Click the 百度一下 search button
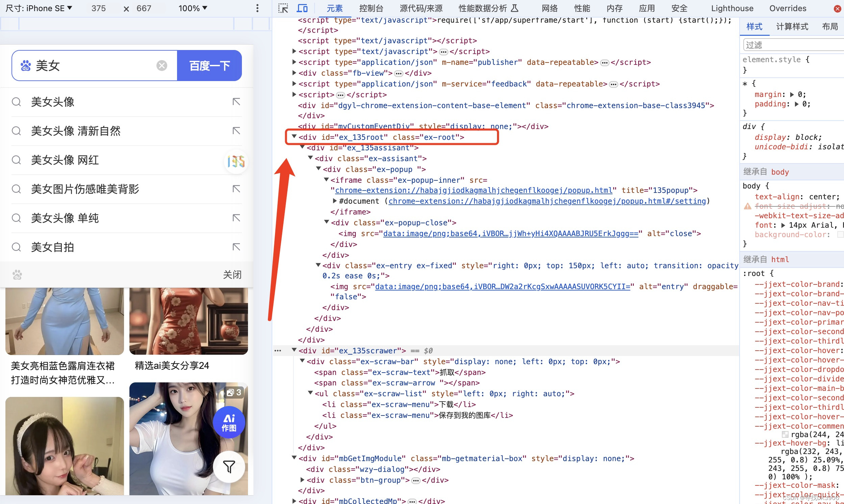This screenshot has width=844, height=504. (209, 66)
